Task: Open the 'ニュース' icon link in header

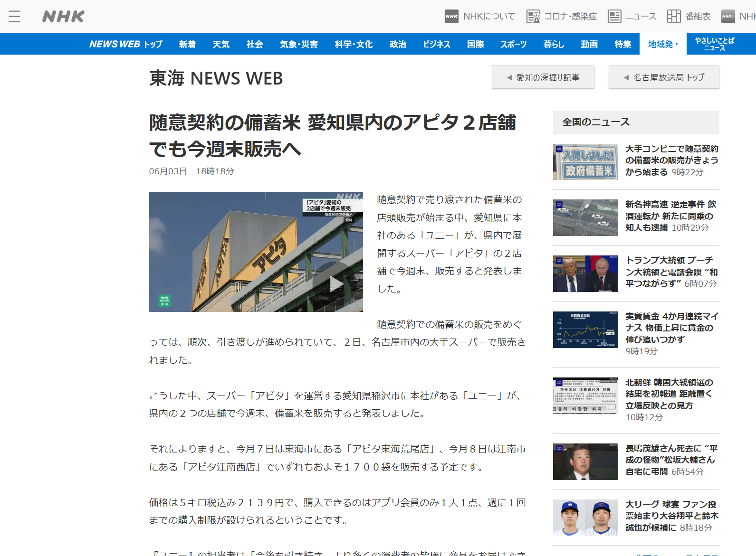Action: click(x=632, y=17)
